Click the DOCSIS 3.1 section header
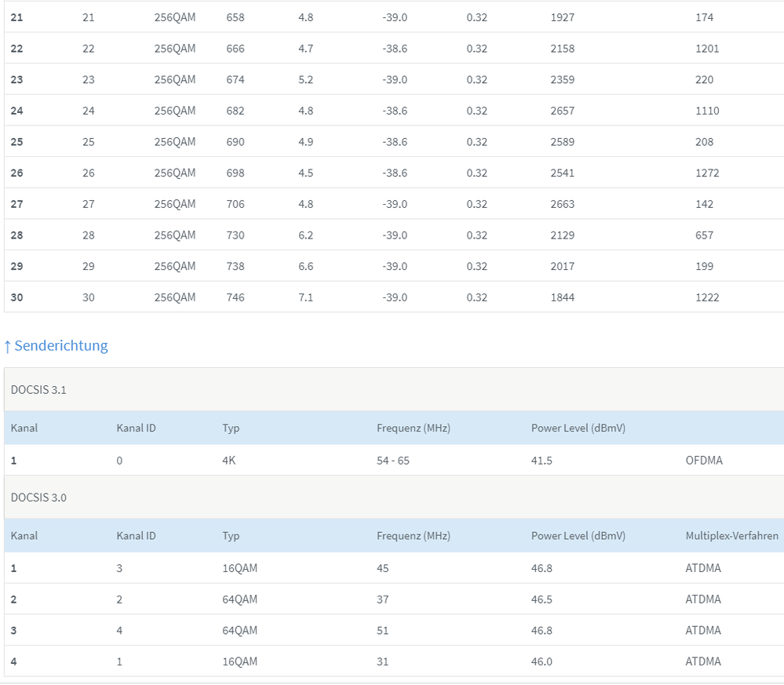Screen dimensions: 784x685 (38, 390)
